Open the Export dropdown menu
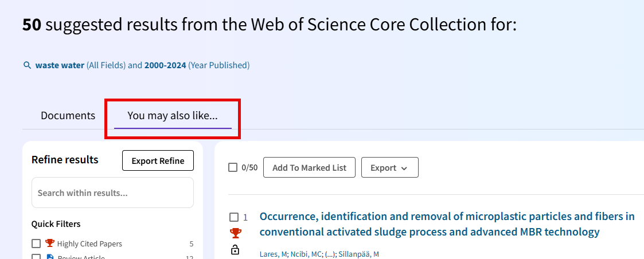Screen dimensions: 644x259 click(389, 167)
